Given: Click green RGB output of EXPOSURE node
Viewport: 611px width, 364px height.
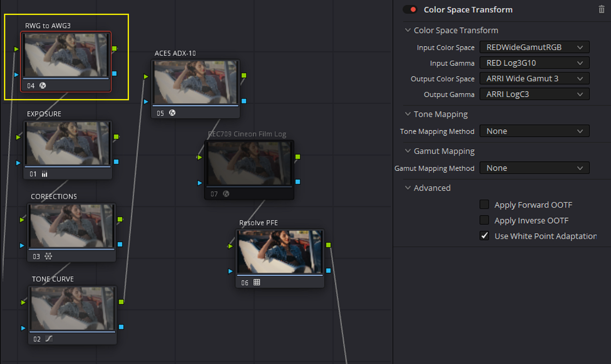Looking at the screenshot, I should pos(116,136).
